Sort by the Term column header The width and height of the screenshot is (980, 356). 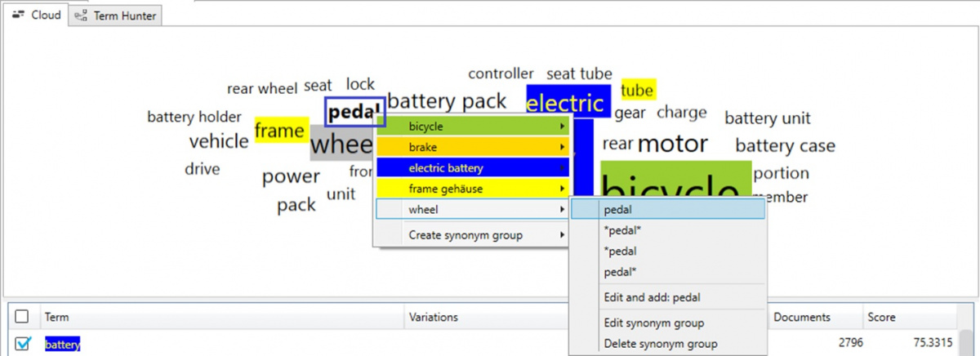click(220, 317)
